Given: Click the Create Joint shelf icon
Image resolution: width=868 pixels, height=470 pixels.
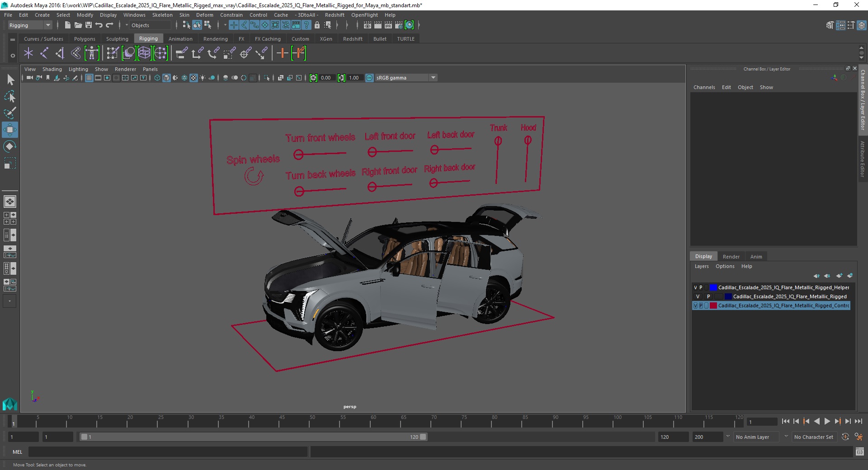Looking at the screenshot, I should point(44,53).
